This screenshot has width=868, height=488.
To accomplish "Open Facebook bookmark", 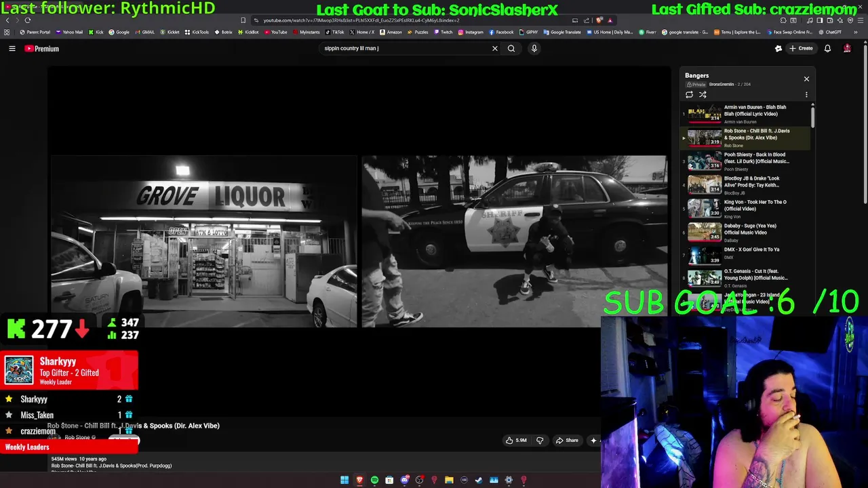I will [501, 32].
